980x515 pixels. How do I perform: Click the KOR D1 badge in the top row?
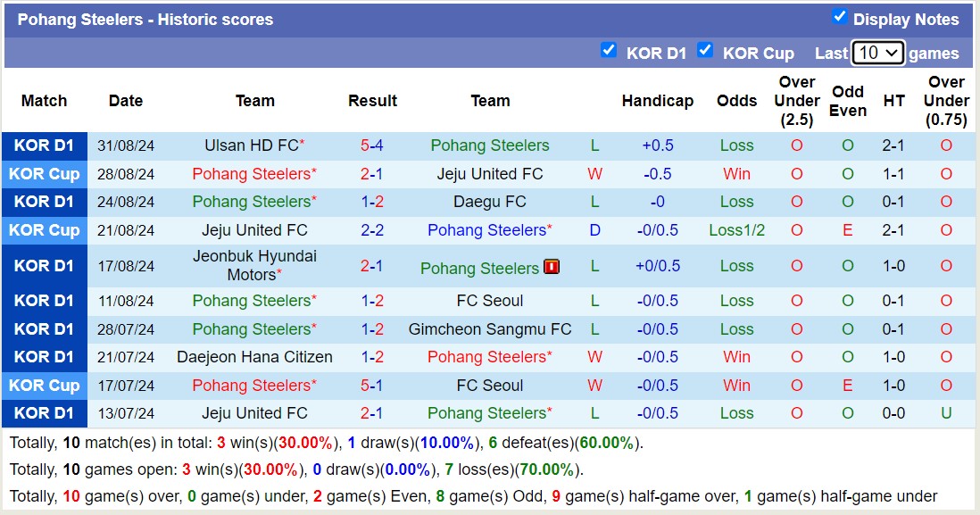tap(44, 145)
